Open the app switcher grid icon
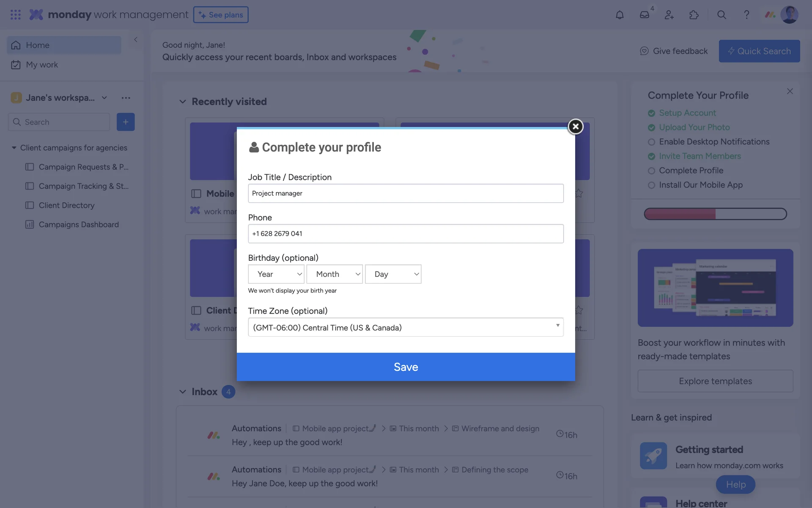 click(16, 15)
